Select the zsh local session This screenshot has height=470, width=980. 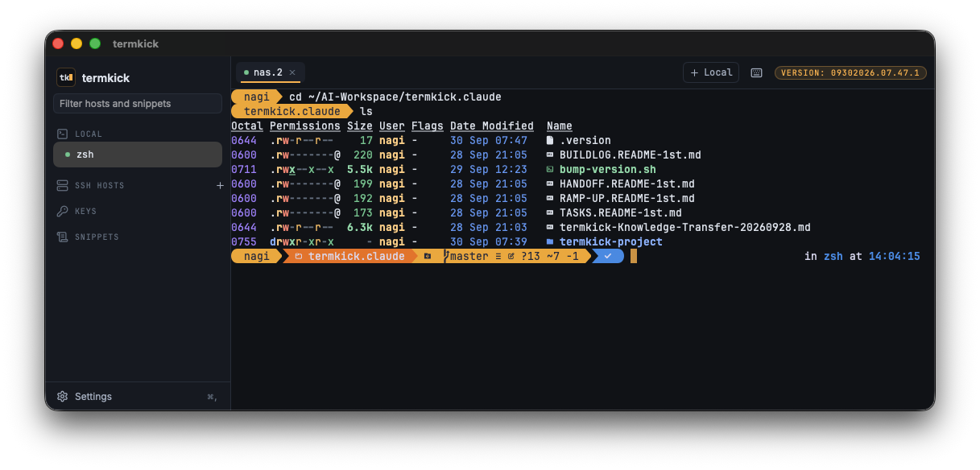pos(138,155)
